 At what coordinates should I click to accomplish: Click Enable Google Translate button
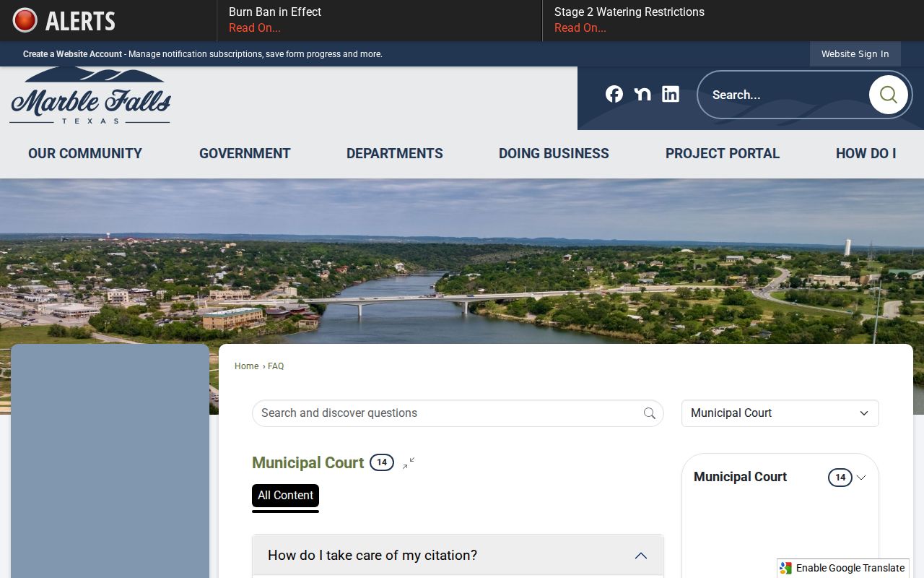(x=843, y=568)
